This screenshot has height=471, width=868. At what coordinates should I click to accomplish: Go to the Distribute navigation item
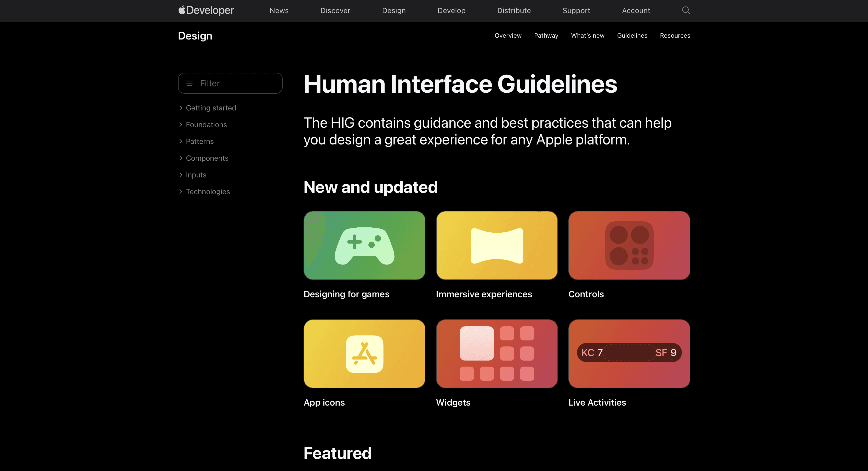tap(514, 11)
